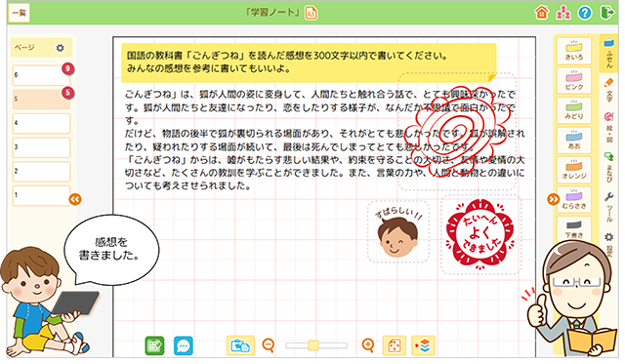This screenshot has width=625, height=364.
Task: Switch to the 文字 tab
Action: coord(608,91)
